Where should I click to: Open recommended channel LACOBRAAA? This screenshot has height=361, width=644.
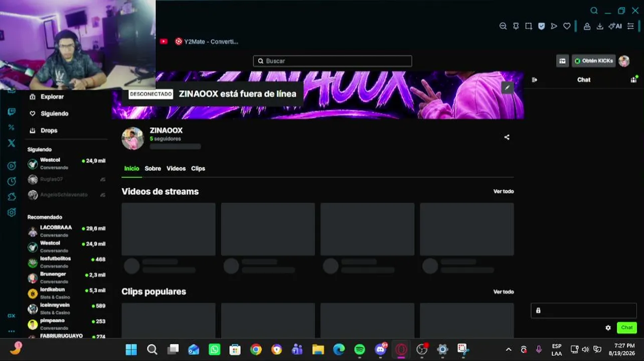point(67,231)
